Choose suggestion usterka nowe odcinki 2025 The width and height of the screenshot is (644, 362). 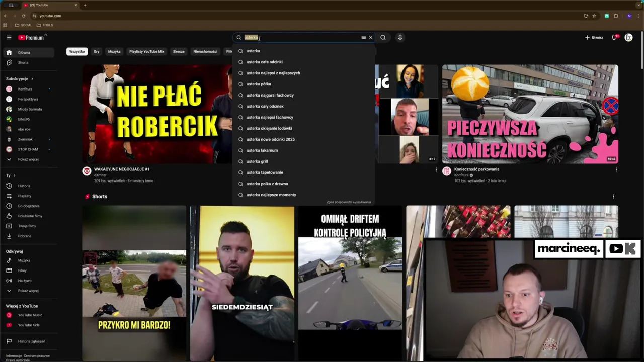click(303, 139)
